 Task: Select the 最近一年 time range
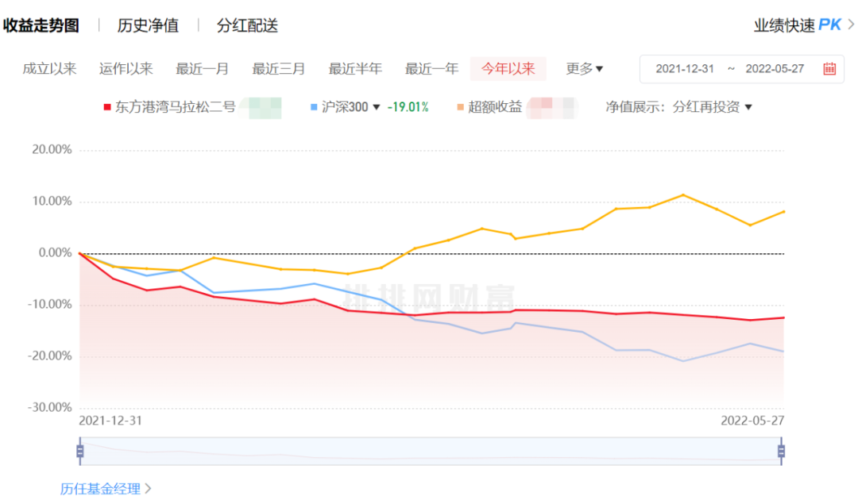pos(431,69)
